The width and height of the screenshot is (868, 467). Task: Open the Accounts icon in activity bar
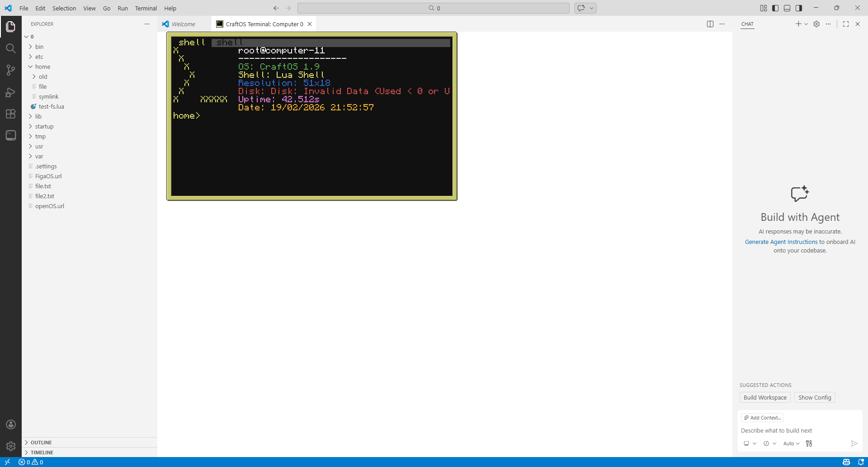(11, 424)
